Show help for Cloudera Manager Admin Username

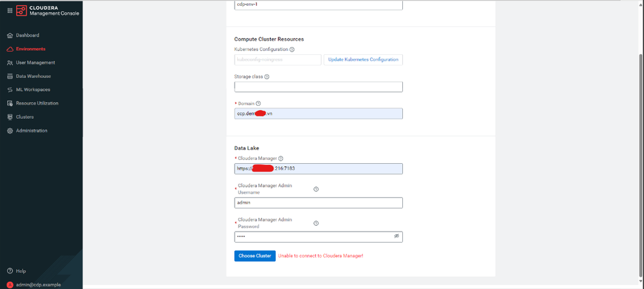[x=316, y=189]
